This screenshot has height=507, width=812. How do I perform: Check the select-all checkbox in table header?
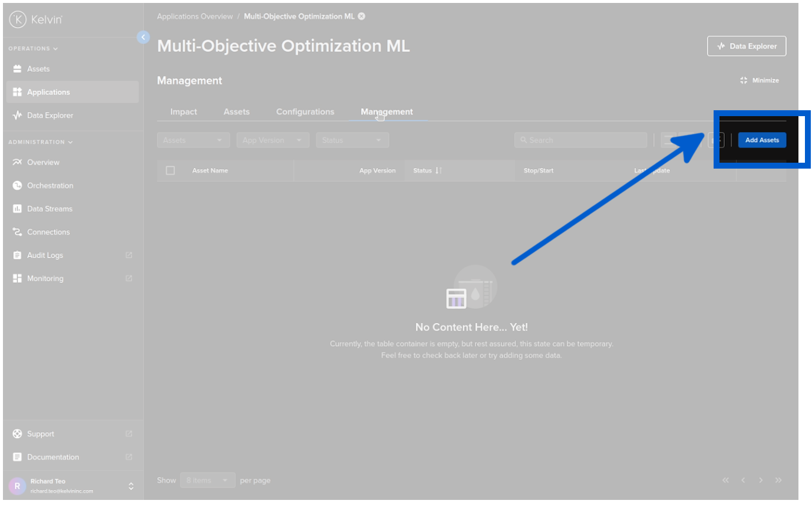tap(170, 170)
